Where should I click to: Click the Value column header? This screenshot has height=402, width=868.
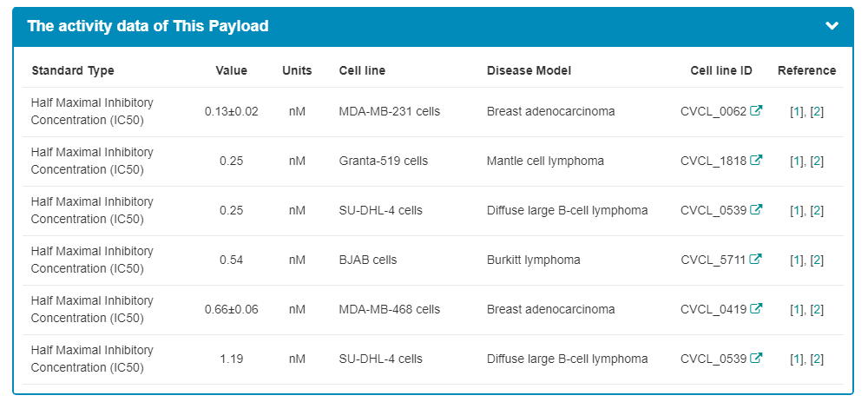tap(231, 70)
